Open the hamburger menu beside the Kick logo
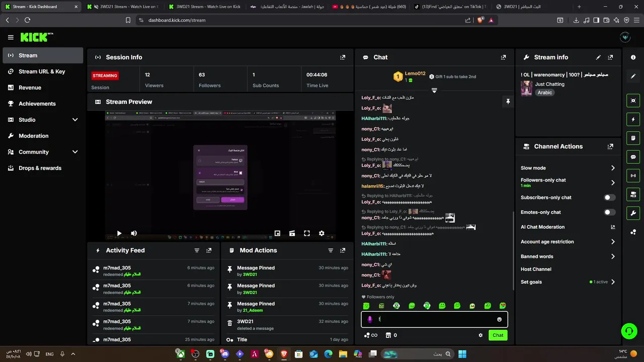Viewport: 644px width, 362px height. coord(11,37)
